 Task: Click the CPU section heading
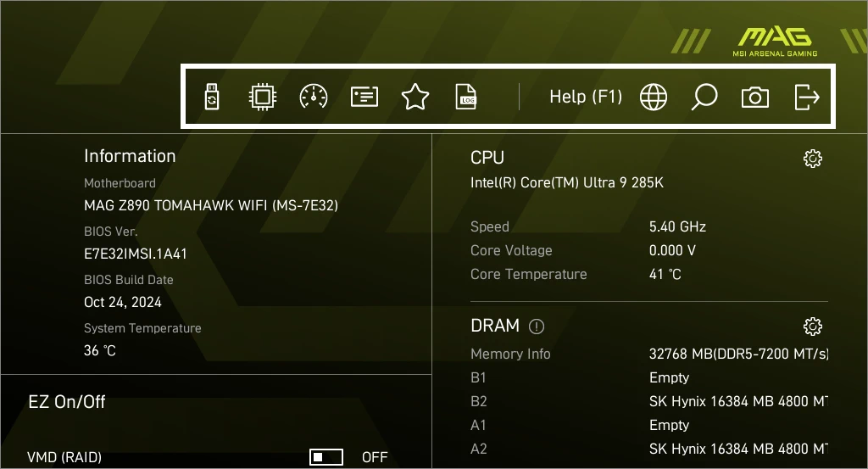tap(487, 158)
